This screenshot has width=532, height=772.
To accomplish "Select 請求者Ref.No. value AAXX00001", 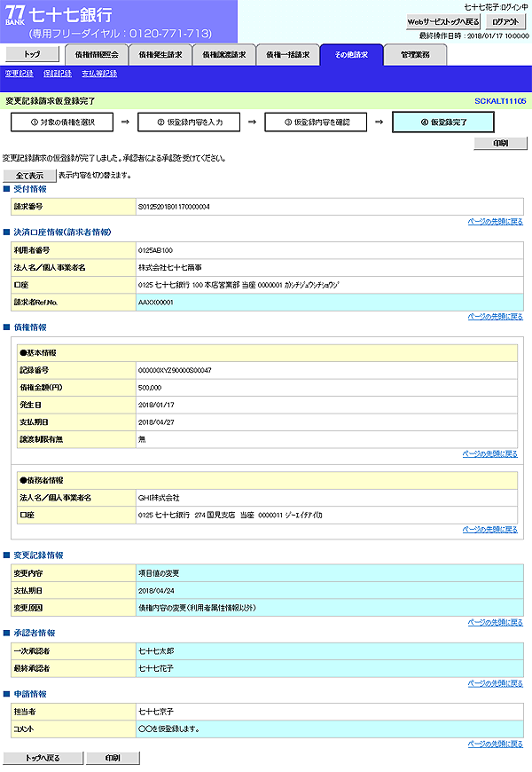I will 156,303.
